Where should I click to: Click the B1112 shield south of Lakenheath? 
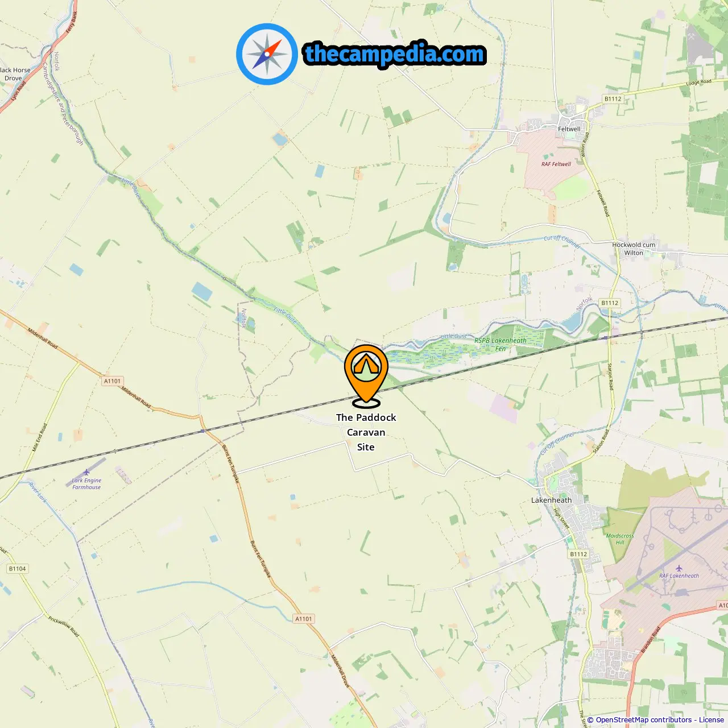pos(578,554)
